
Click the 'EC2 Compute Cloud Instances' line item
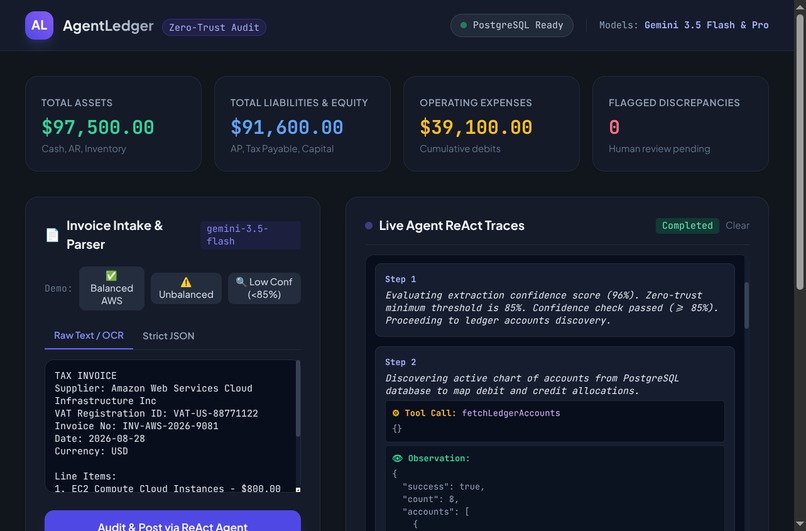pyautogui.click(x=168, y=488)
